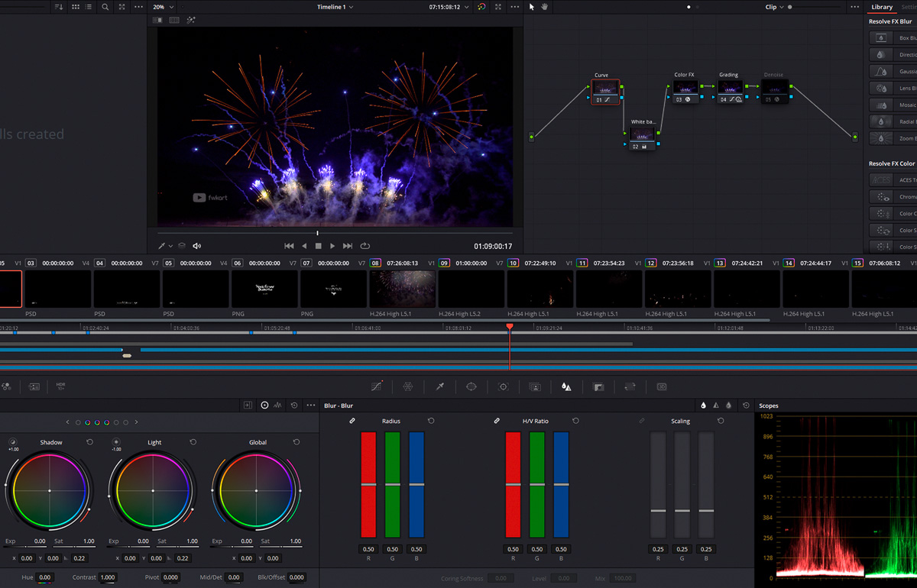Switch to the Library tab

pyautogui.click(x=882, y=7)
